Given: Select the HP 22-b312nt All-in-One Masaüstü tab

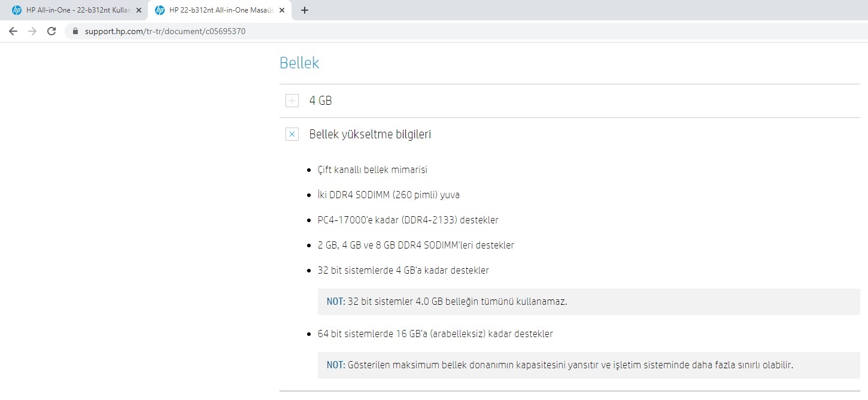Looking at the screenshot, I should tap(220, 10).
